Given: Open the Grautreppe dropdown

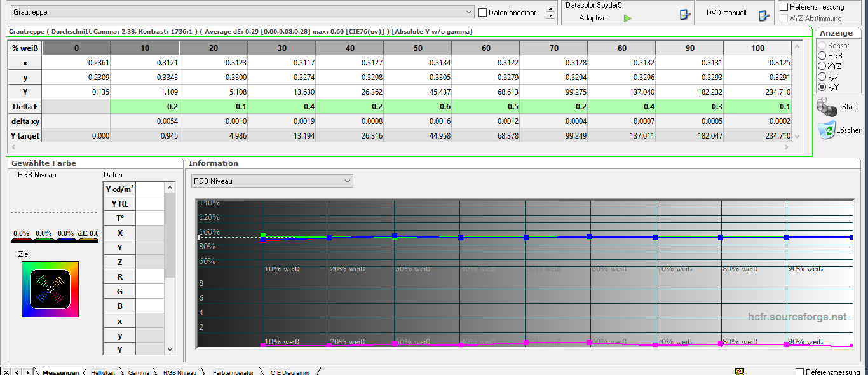Looking at the screenshot, I should (x=242, y=12).
